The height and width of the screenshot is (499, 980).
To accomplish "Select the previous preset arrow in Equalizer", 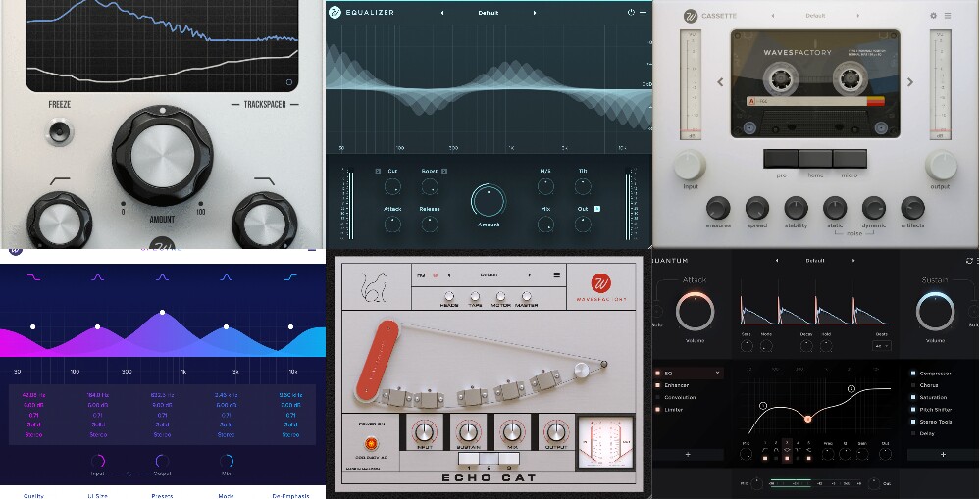I will click(x=441, y=13).
